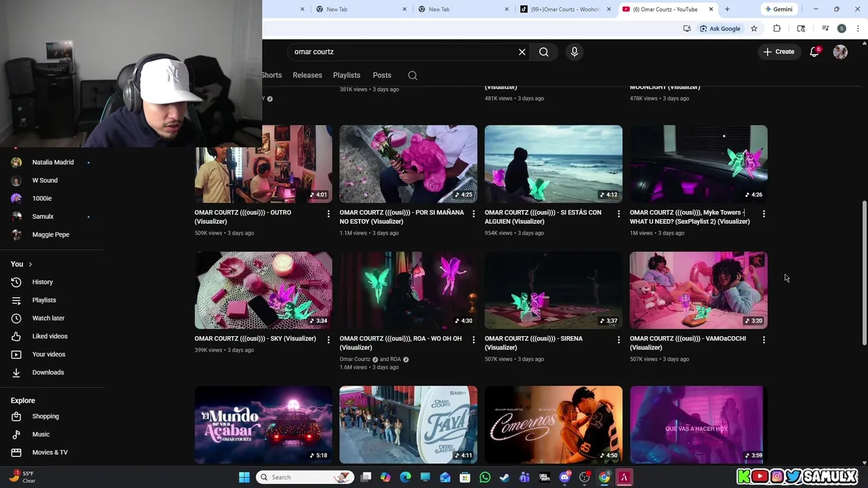Open Chrome extensions puzzle icon
Screen dimensions: 868x488
point(777,28)
